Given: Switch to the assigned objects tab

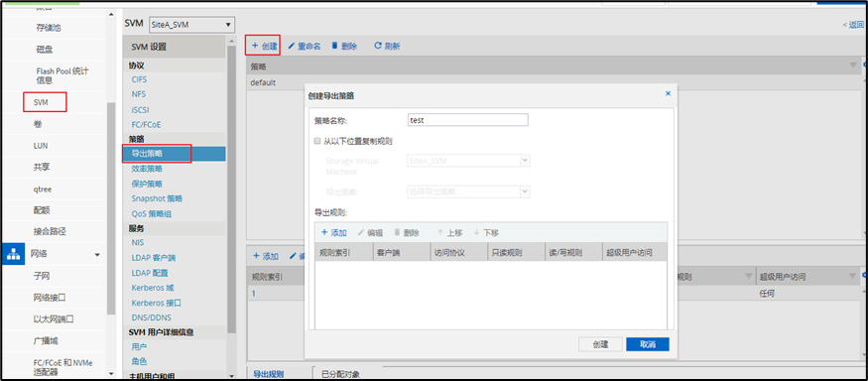Looking at the screenshot, I should pyautogui.click(x=341, y=374).
